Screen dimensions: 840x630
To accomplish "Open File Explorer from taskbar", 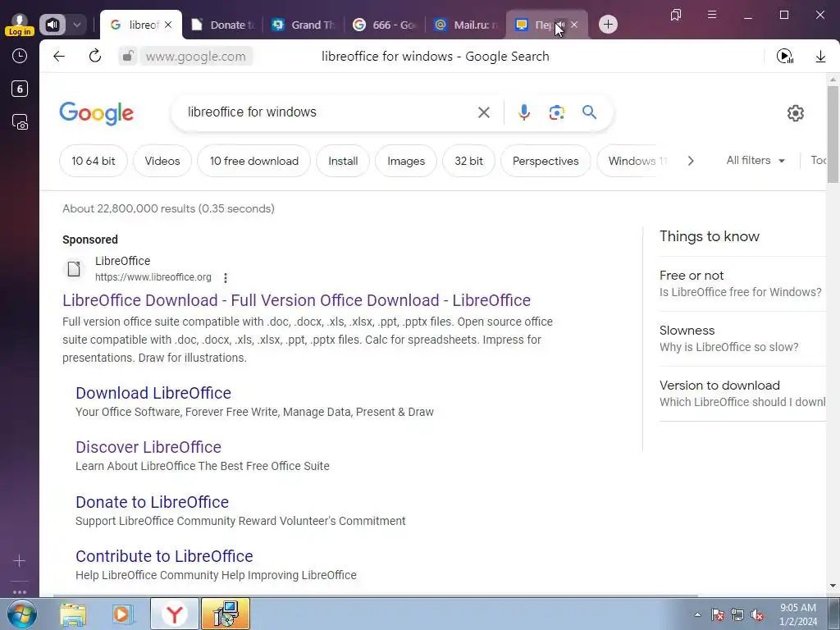I will pos(73,614).
